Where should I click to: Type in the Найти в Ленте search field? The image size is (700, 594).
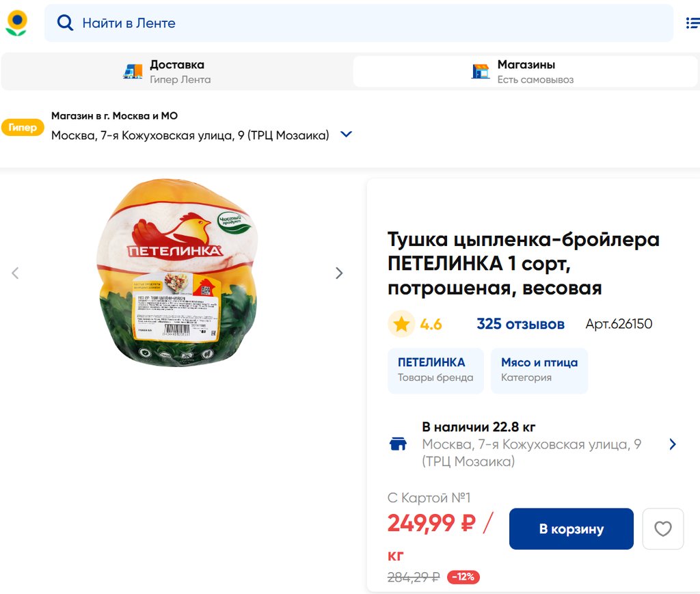(x=369, y=23)
